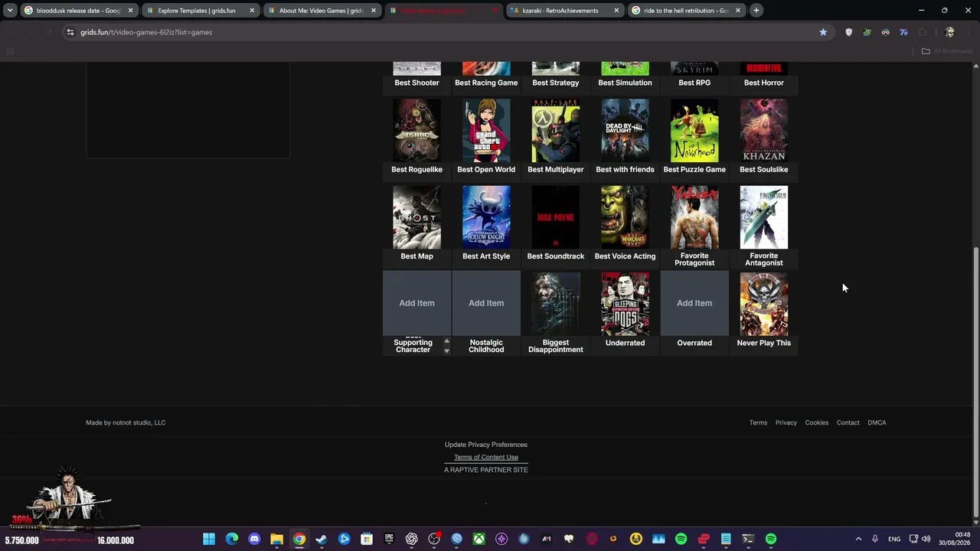The image size is (980, 551).
Task: Open the terminal from the taskbar
Action: (748, 540)
